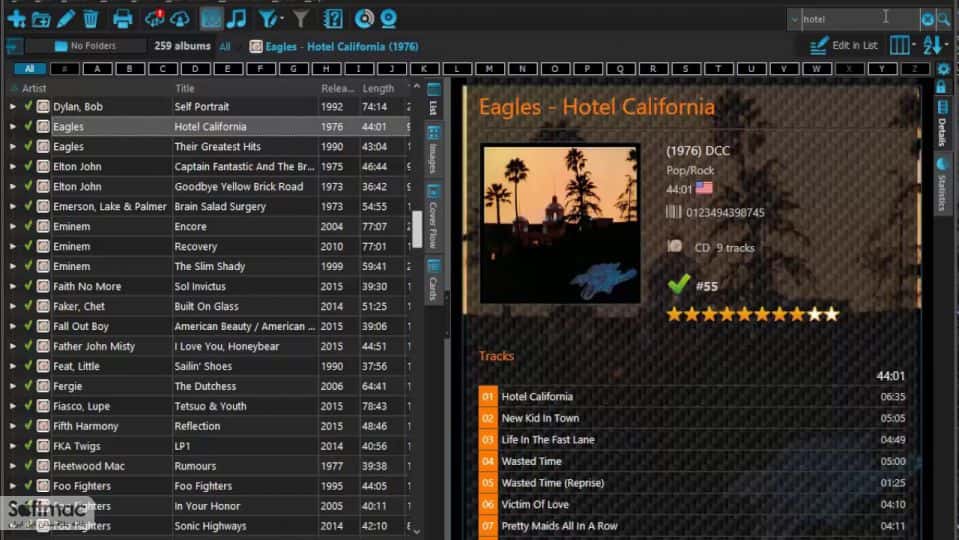Click the A-Z sort order icon

(x=932, y=45)
